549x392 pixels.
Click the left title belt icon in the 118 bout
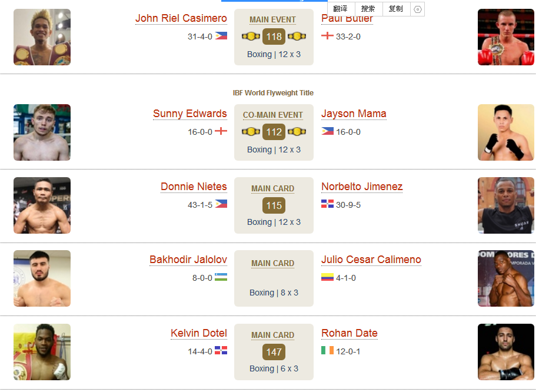pyautogui.click(x=251, y=36)
